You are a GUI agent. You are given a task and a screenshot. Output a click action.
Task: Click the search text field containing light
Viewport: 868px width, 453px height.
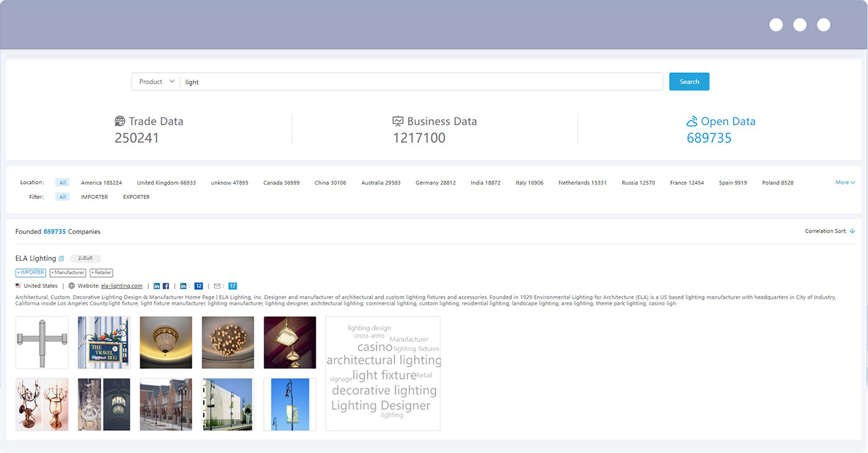tap(422, 82)
